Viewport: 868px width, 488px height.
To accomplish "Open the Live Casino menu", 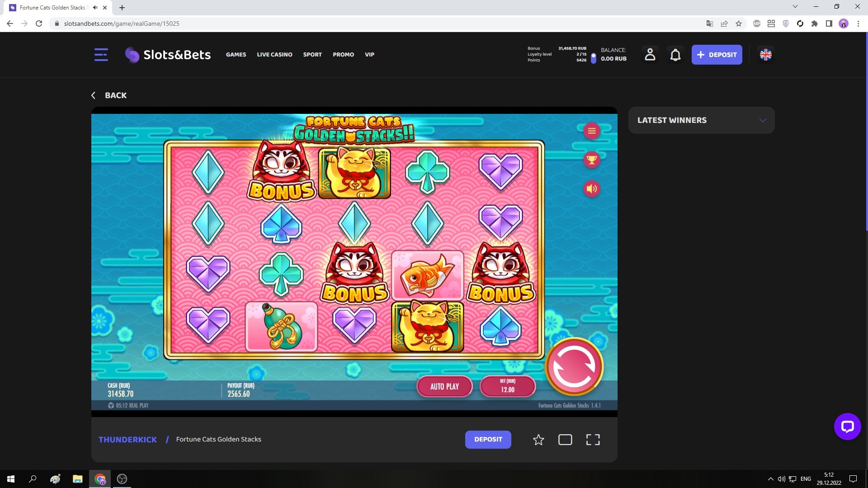I will [274, 55].
